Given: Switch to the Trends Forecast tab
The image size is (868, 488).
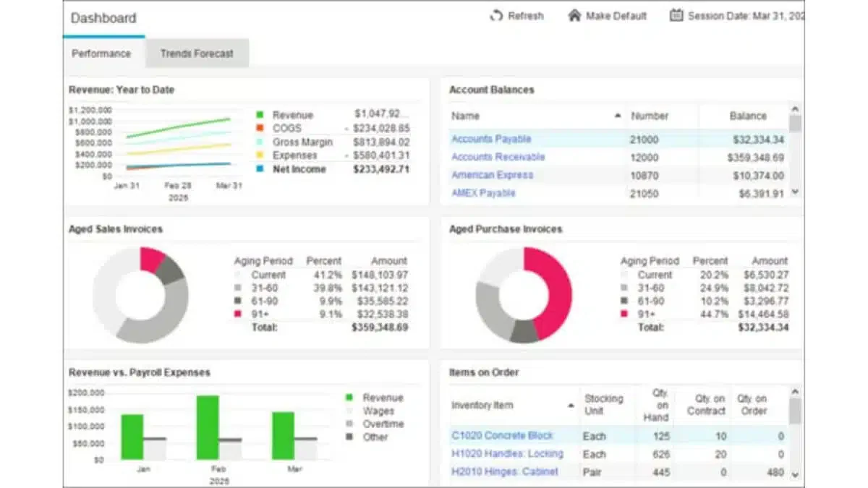Looking at the screenshot, I should coord(197,53).
